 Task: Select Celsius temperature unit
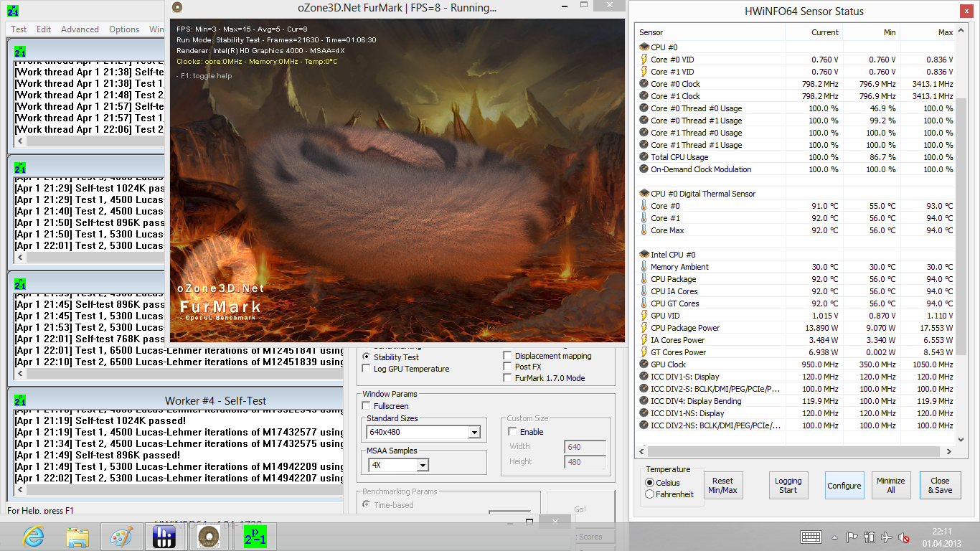(650, 483)
